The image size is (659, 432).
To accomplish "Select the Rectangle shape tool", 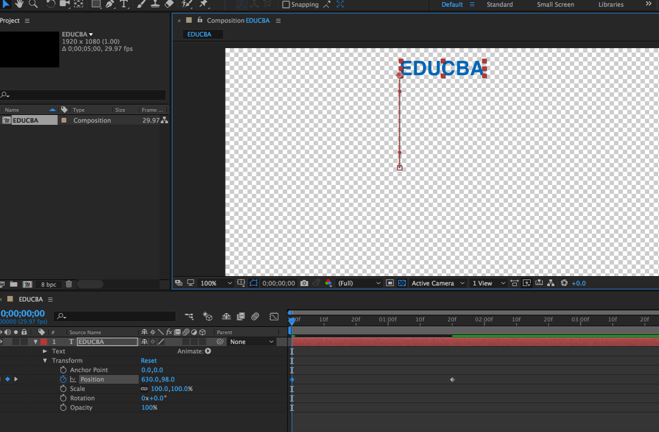I will 96,4.
